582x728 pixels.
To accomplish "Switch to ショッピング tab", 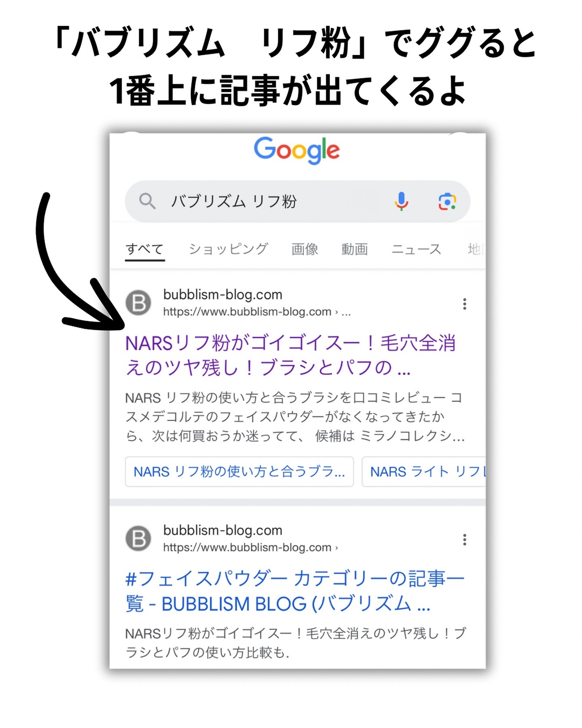I will pos(228,249).
